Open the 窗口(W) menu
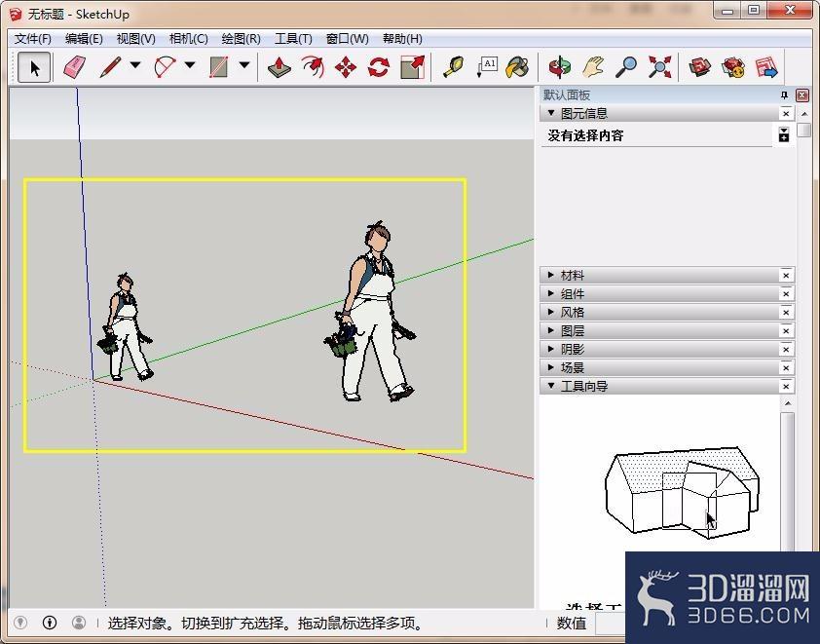Viewport: 820px width, 644px height. [348, 39]
